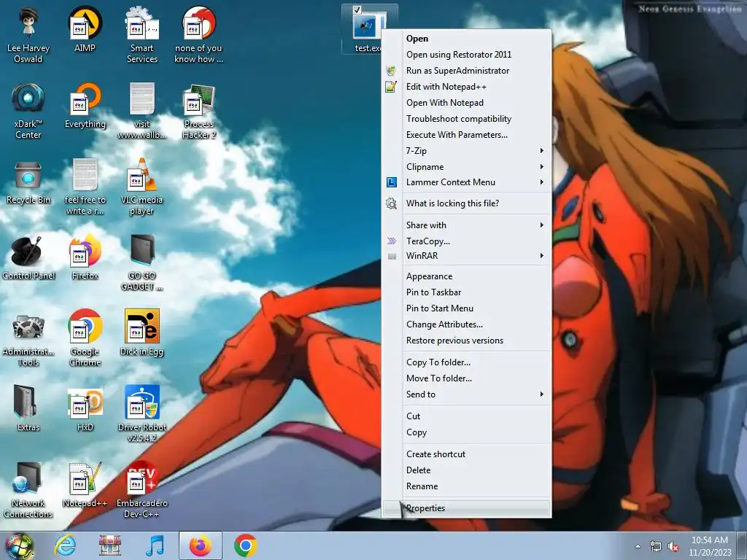Select the Embarcadero Dev-C++ shortcut
This screenshot has height=560, width=747.
click(142, 489)
